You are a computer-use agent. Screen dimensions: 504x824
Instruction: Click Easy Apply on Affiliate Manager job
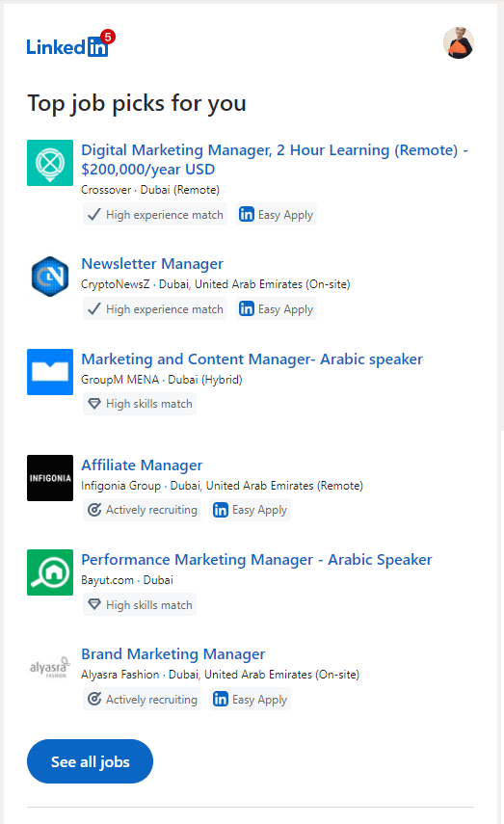[x=251, y=510]
